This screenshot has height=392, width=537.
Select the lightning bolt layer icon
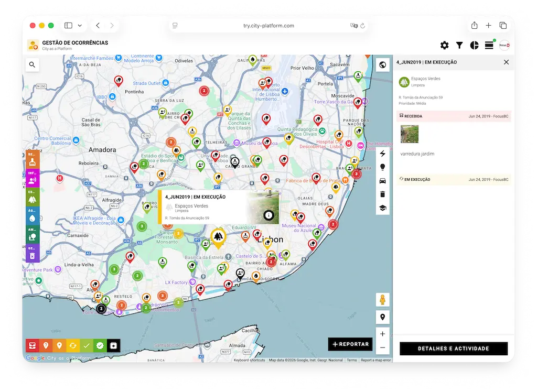[x=382, y=154]
